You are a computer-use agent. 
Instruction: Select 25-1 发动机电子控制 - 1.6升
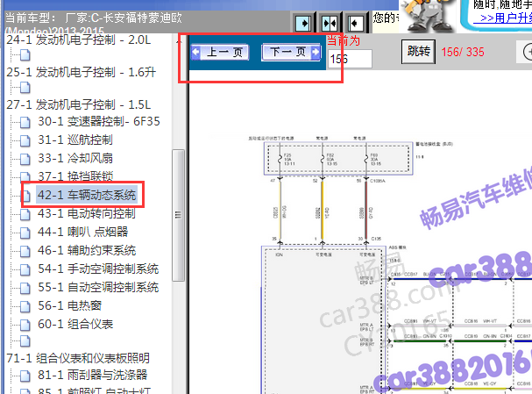coord(82,72)
